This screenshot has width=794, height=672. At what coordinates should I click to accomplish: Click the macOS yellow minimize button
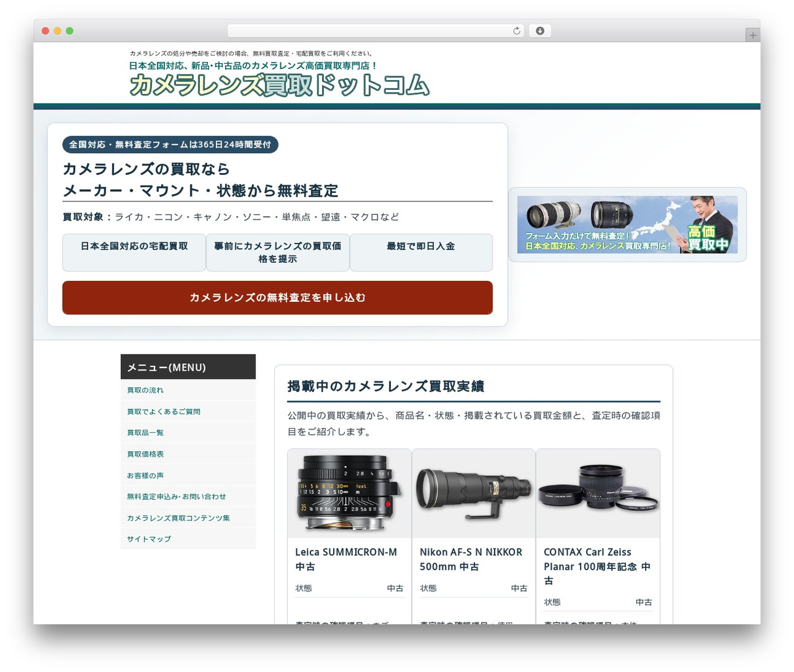58,31
